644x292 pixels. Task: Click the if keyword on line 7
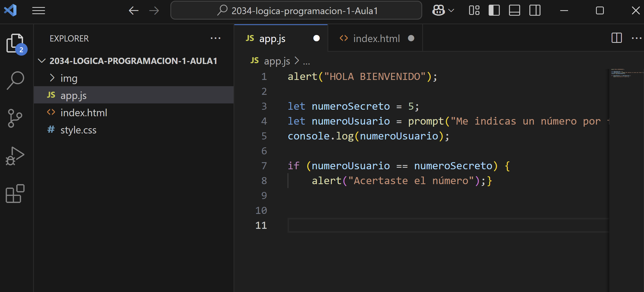pyautogui.click(x=293, y=166)
